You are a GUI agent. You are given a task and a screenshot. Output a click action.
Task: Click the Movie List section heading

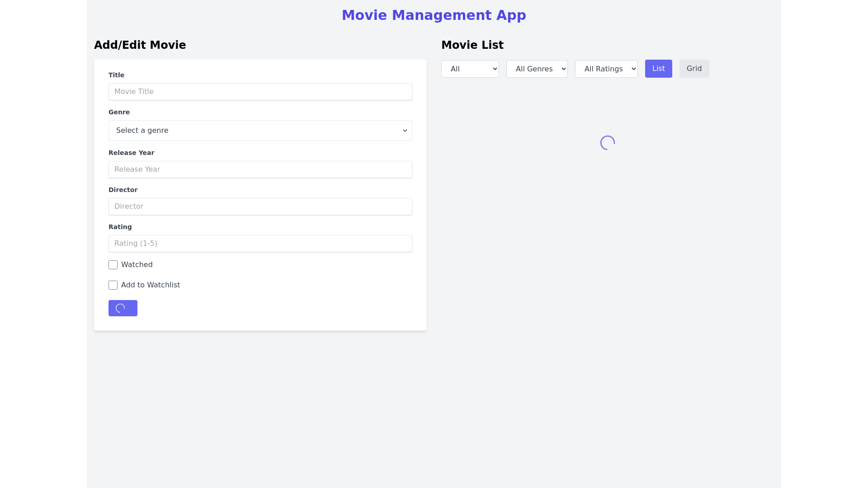[x=472, y=45]
